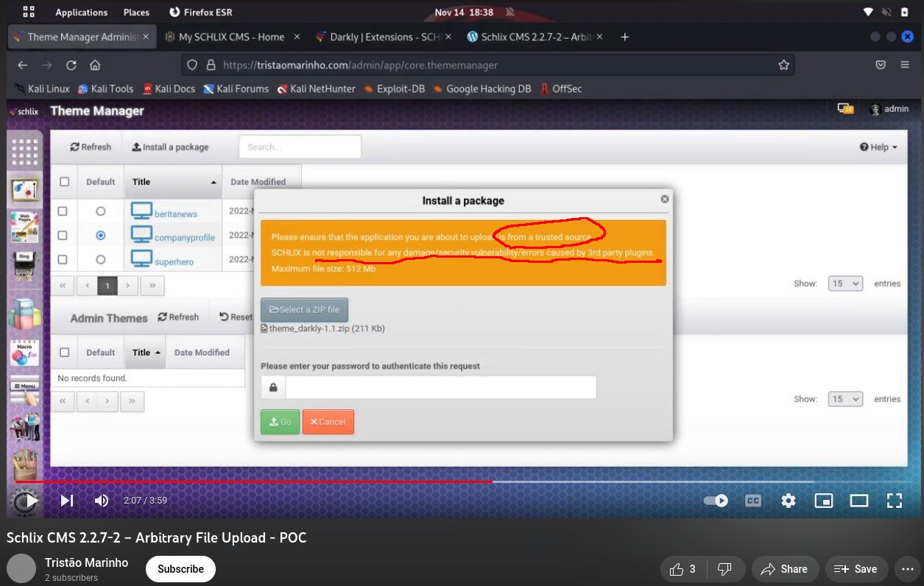
Task: Open Kali NetHunter bookmark
Action: [317, 88]
